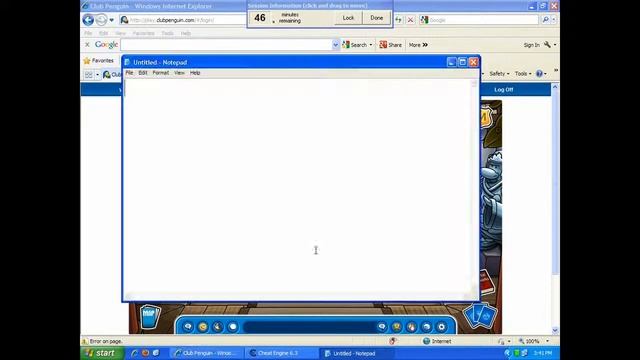Launch Internet Explorer from Quick Launch
The height and width of the screenshot is (360, 640).
click(x=134, y=353)
